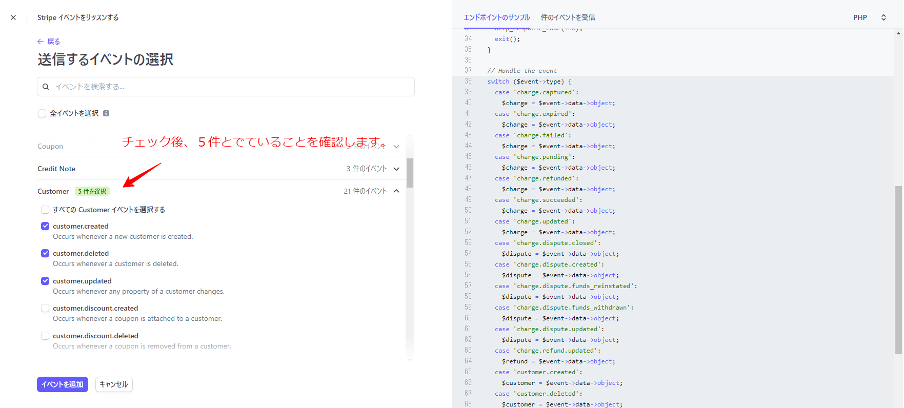Uncheck customer.deleted event

(x=45, y=254)
